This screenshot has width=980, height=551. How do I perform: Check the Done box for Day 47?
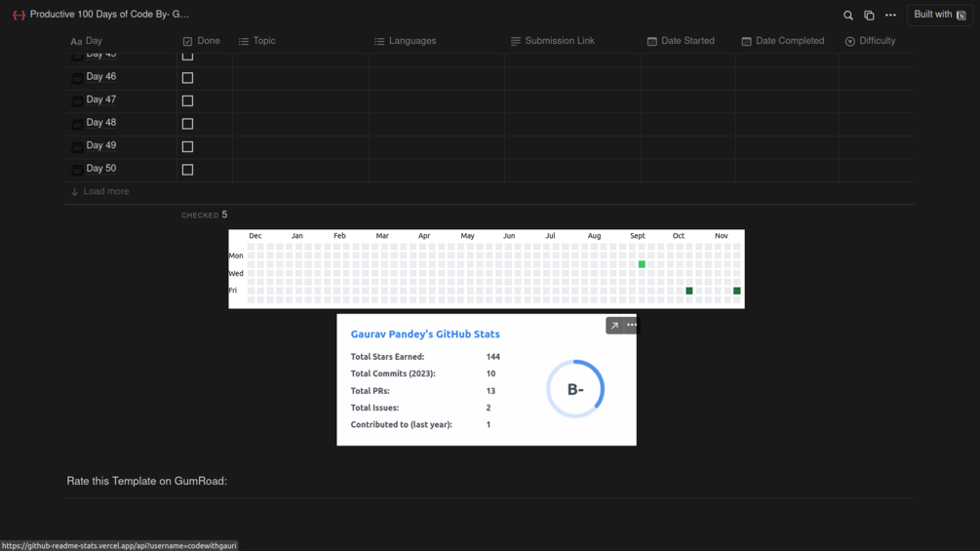tap(187, 100)
